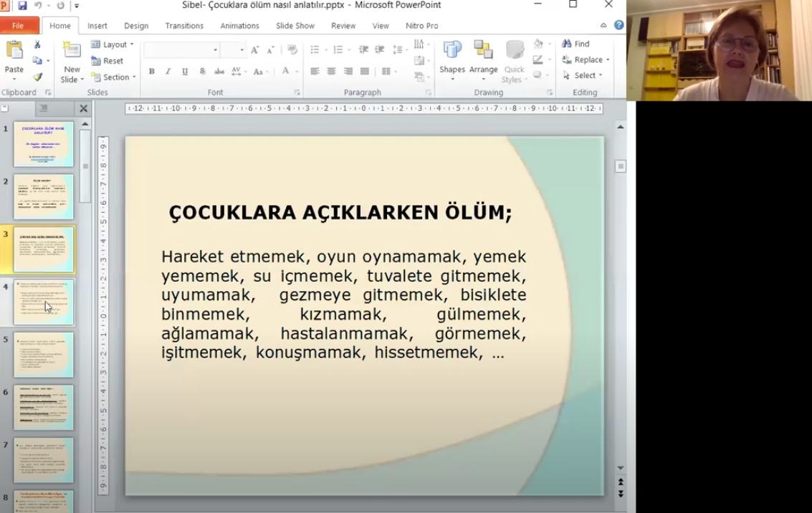Minimize the ribbon with caret button

click(603, 25)
